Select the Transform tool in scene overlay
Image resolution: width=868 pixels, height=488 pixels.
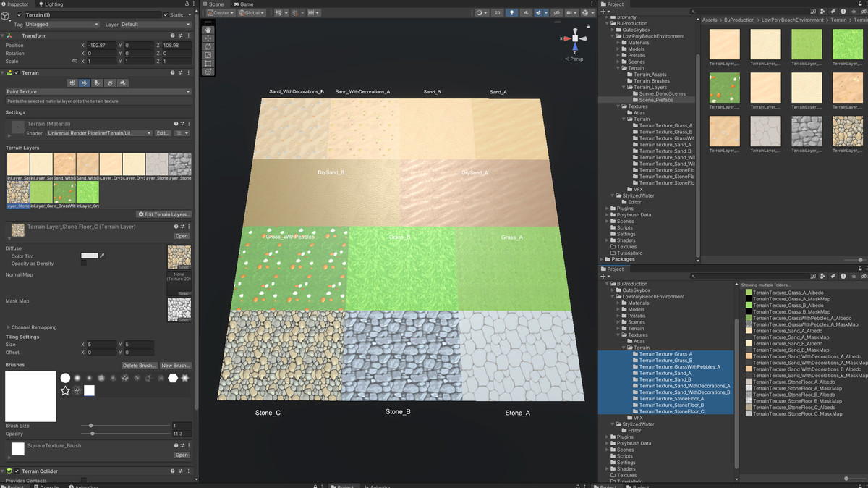[208, 72]
